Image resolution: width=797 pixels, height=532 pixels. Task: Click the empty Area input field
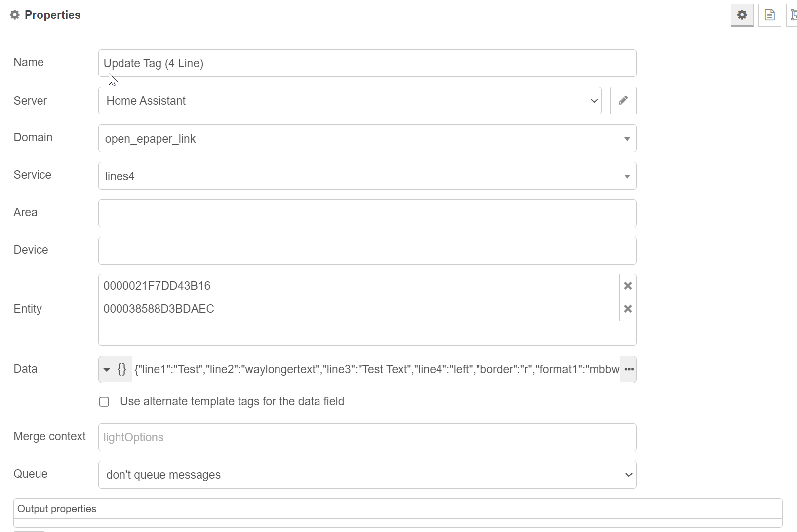[367, 213]
